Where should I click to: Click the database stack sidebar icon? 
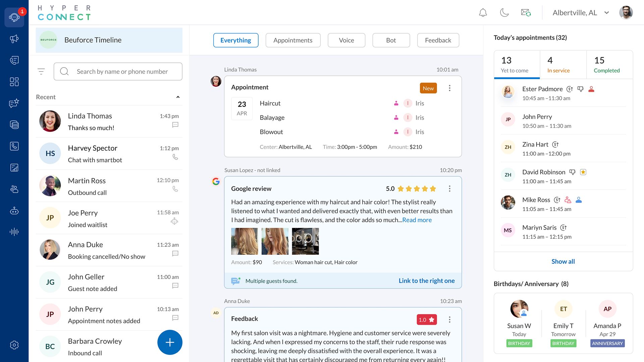14,125
